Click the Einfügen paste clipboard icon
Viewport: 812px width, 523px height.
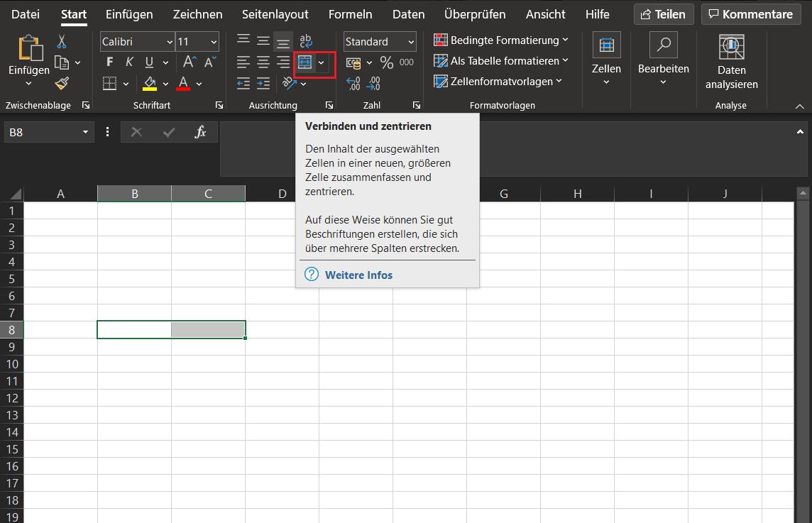(30, 48)
